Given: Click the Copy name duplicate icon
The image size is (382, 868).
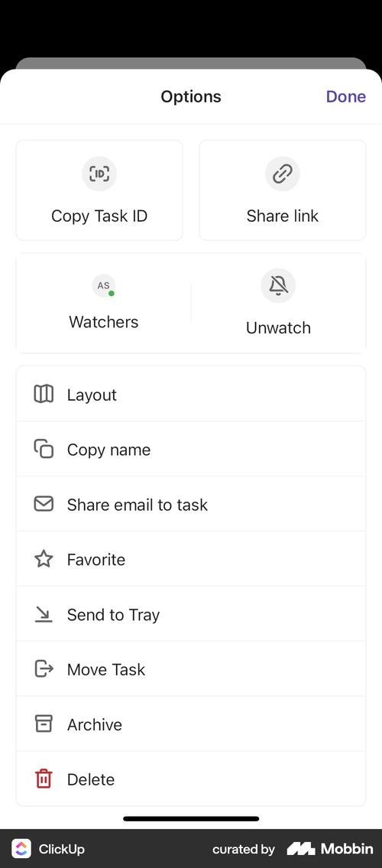Looking at the screenshot, I should pos(44,449).
